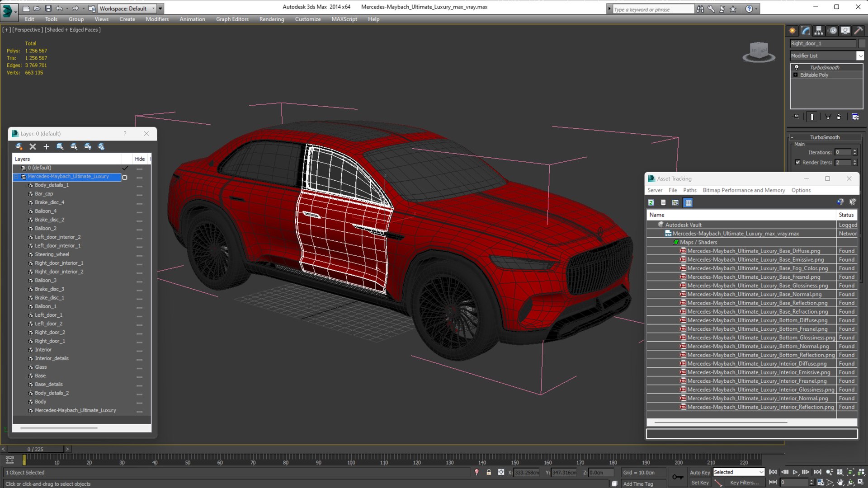Toggle Hide for Interior object

140,351
